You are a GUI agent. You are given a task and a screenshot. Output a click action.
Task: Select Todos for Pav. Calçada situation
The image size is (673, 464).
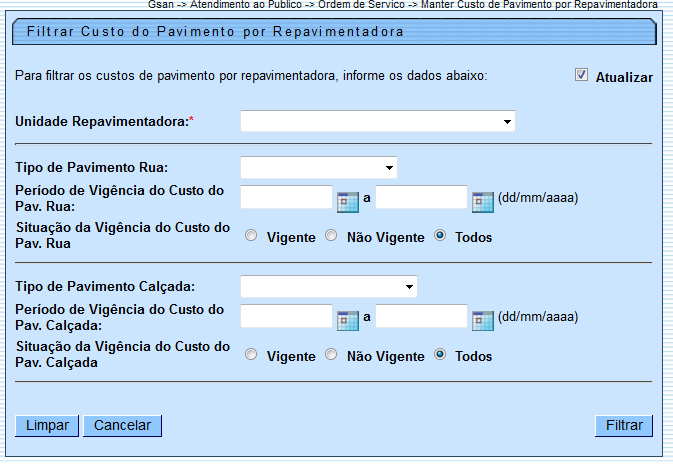[439, 355]
